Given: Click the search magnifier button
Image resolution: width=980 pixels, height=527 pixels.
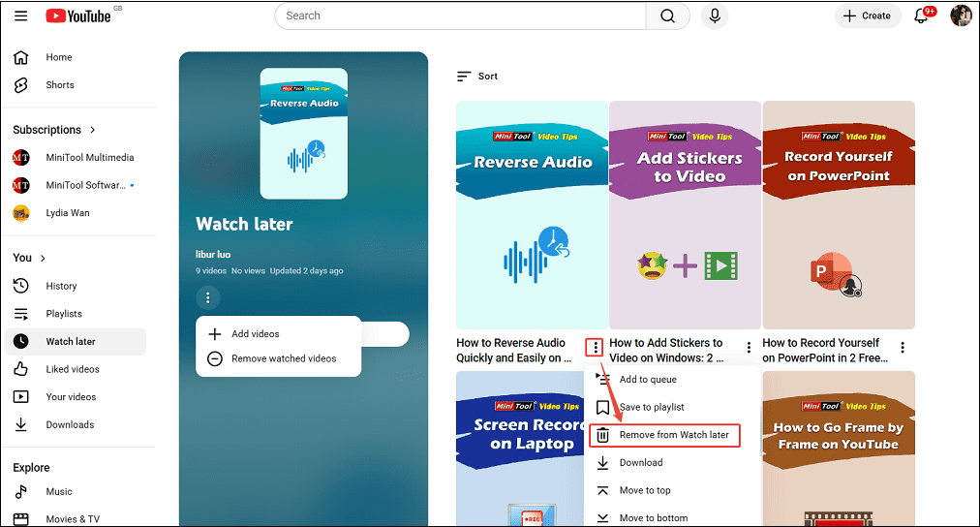Looking at the screenshot, I should point(667,15).
